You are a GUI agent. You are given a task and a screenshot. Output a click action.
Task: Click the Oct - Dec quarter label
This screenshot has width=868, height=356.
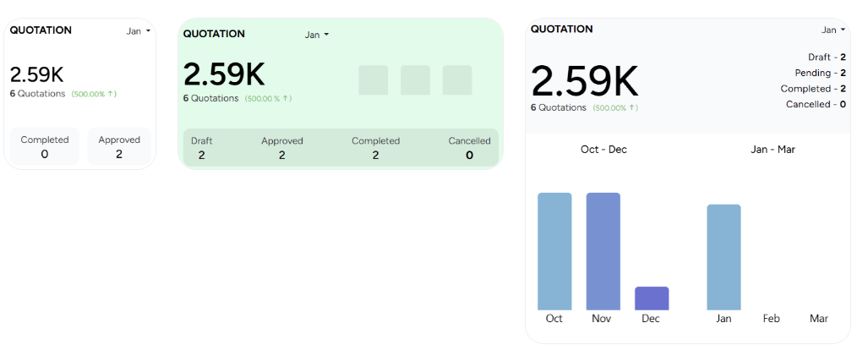(603, 150)
